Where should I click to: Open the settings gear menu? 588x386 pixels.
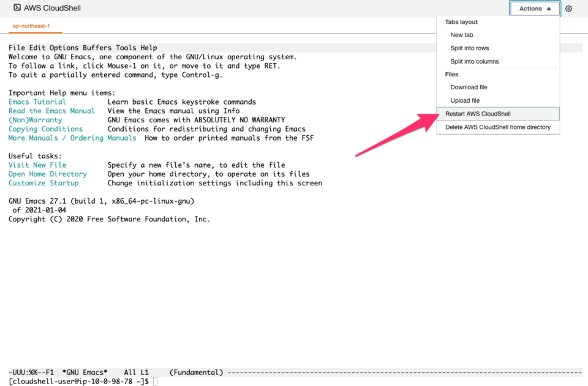(568, 8)
